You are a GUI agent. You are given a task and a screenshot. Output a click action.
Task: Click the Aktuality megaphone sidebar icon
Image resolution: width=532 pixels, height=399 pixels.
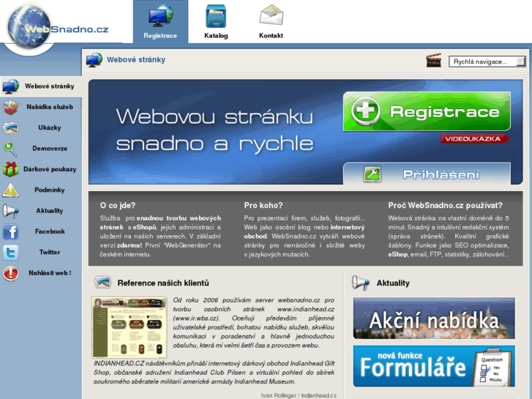coord(10,211)
